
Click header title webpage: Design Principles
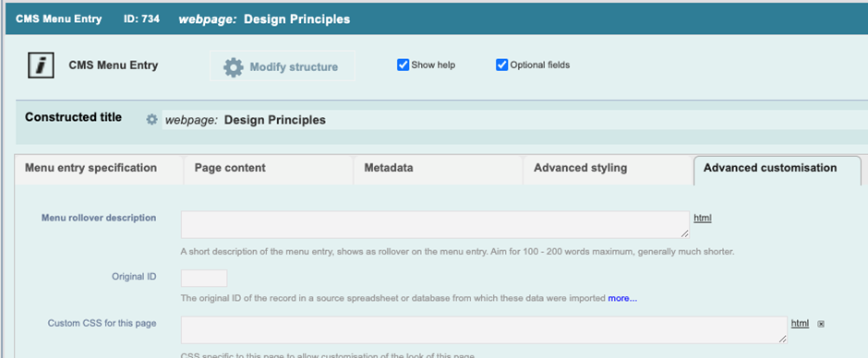pyautogui.click(x=264, y=18)
